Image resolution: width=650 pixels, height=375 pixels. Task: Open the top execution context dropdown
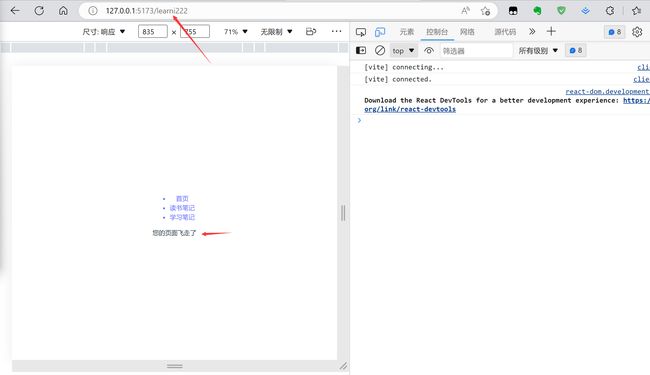click(x=403, y=51)
